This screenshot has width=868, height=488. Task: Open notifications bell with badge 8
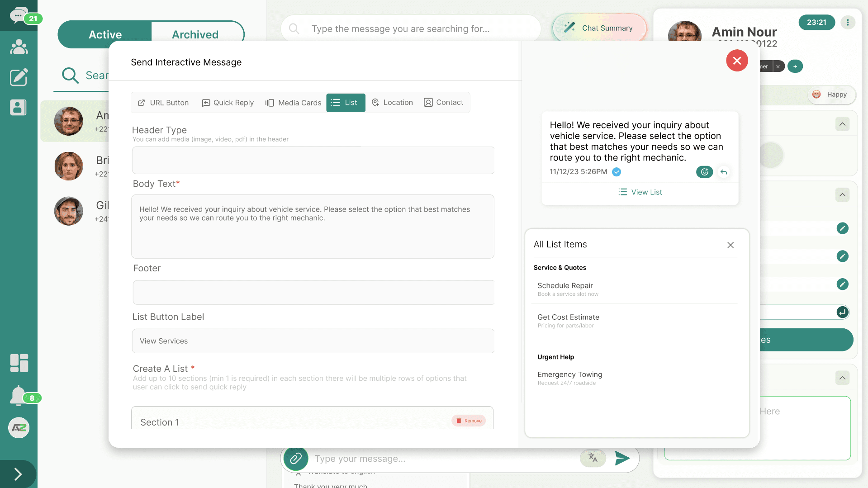pyautogui.click(x=19, y=395)
